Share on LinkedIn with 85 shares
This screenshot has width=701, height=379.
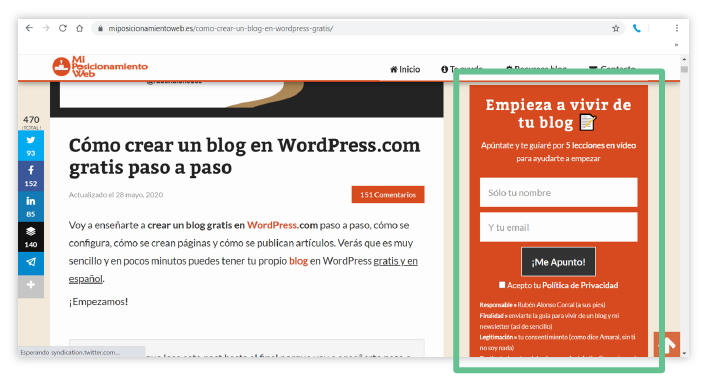coord(31,206)
